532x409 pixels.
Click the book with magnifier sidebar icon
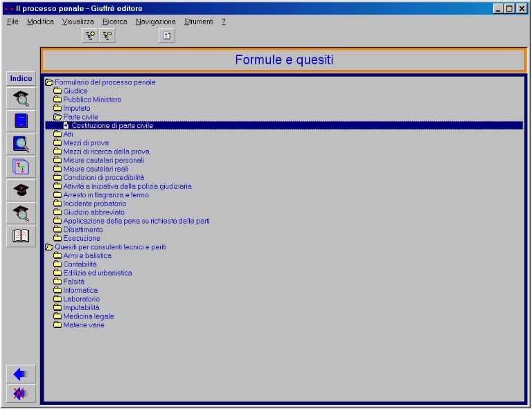pyautogui.click(x=21, y=144)
